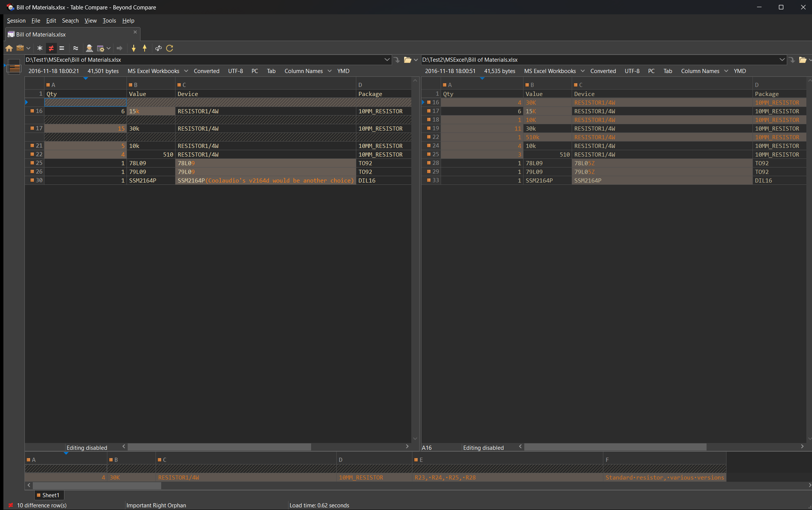Screen dimensions: 812x510
Task: Click left pane column A header
Action: coord(85,85)
